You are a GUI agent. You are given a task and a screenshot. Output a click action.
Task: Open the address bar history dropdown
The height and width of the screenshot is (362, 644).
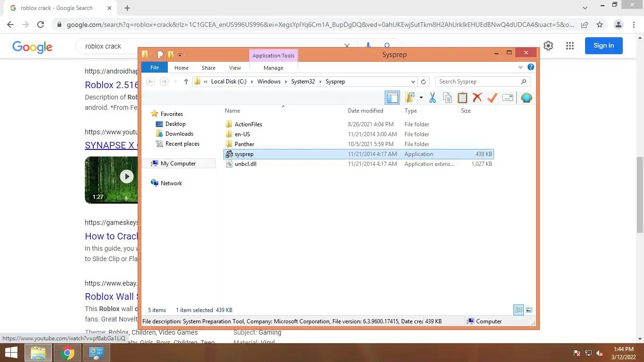tap(413, 82)
